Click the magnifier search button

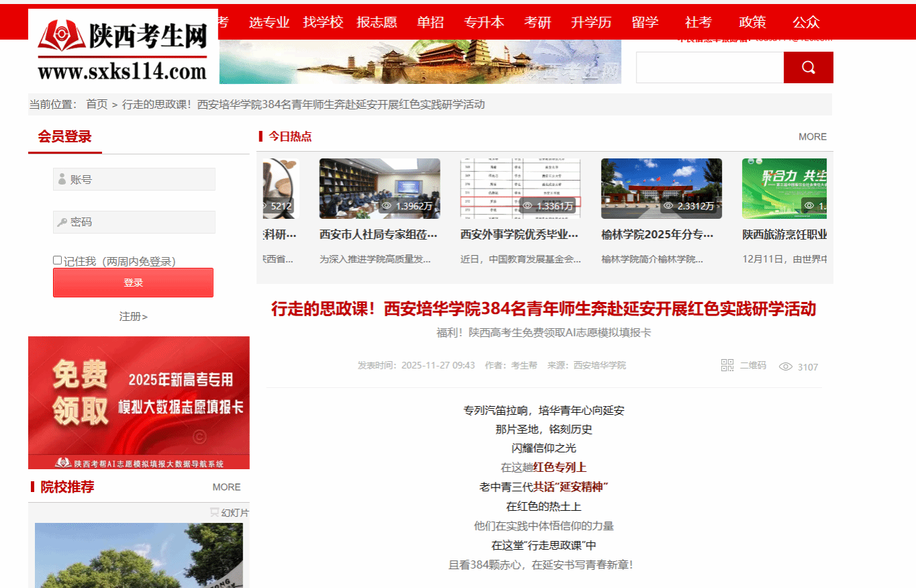808,67
